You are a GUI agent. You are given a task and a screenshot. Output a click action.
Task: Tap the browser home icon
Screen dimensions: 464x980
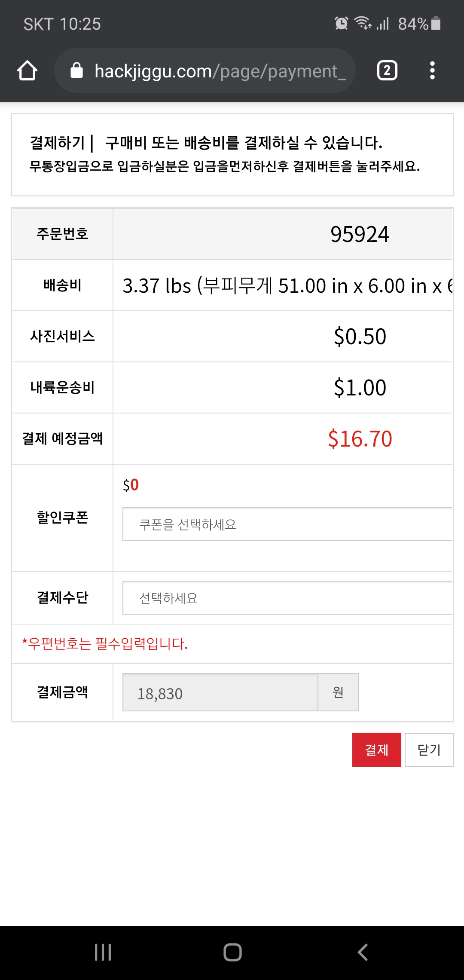point(27,70)
